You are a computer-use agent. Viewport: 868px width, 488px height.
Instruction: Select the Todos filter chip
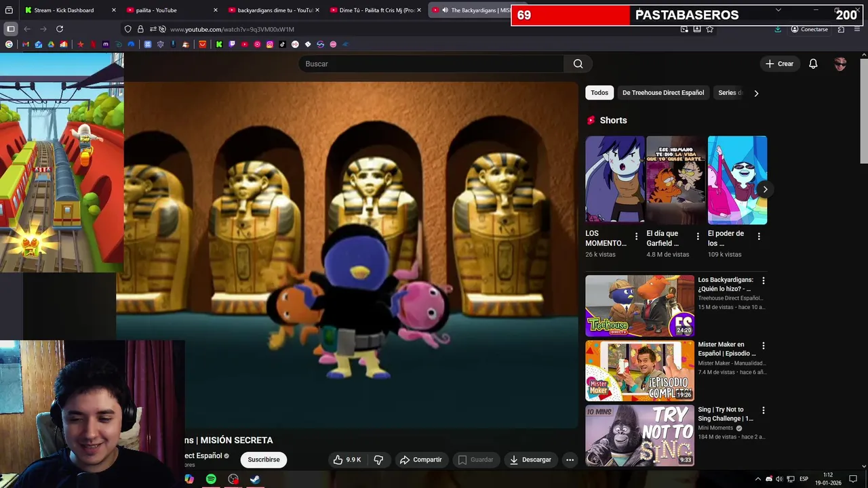[x=599, y=93]
